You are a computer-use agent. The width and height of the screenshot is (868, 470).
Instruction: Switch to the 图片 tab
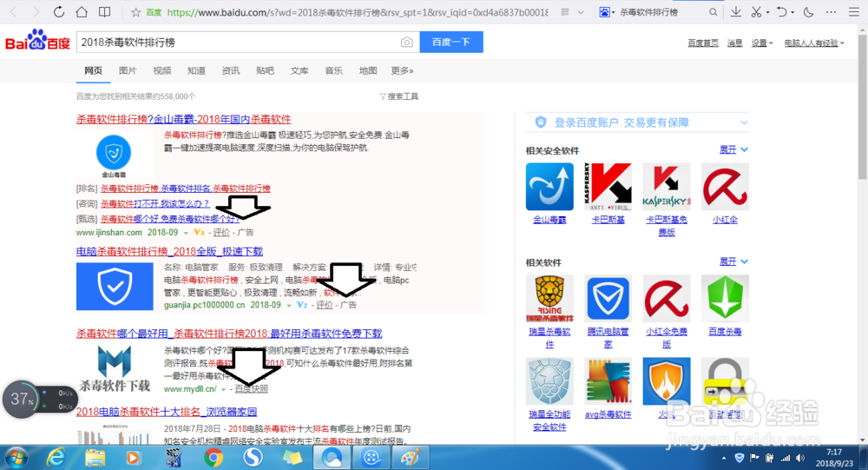(128, 70)
